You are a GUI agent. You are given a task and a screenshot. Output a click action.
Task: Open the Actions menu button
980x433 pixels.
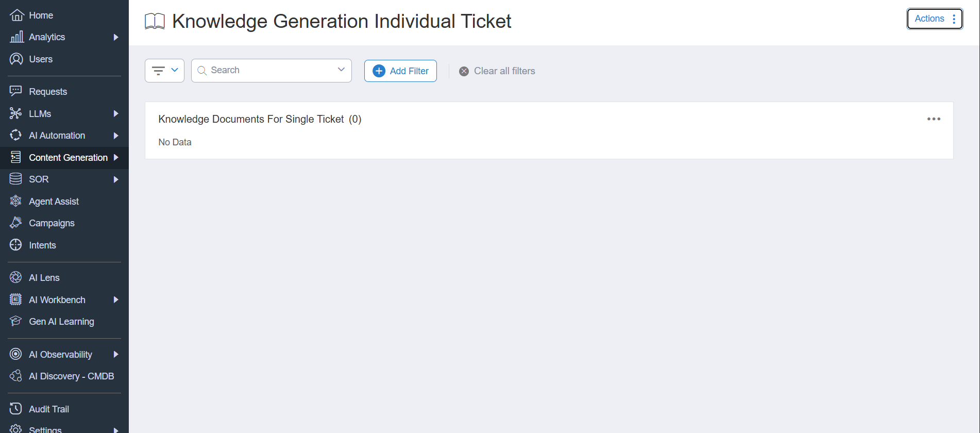pos(934,19)
